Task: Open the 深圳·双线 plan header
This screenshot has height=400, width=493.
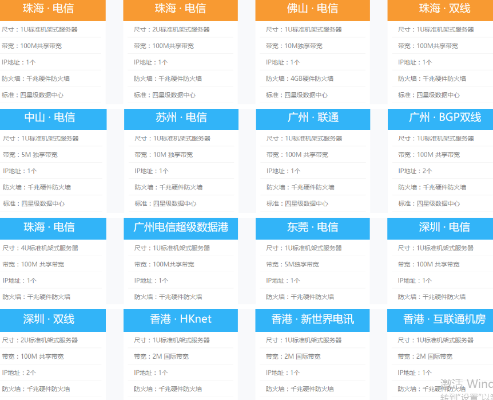Action: (x=53, y=320)
